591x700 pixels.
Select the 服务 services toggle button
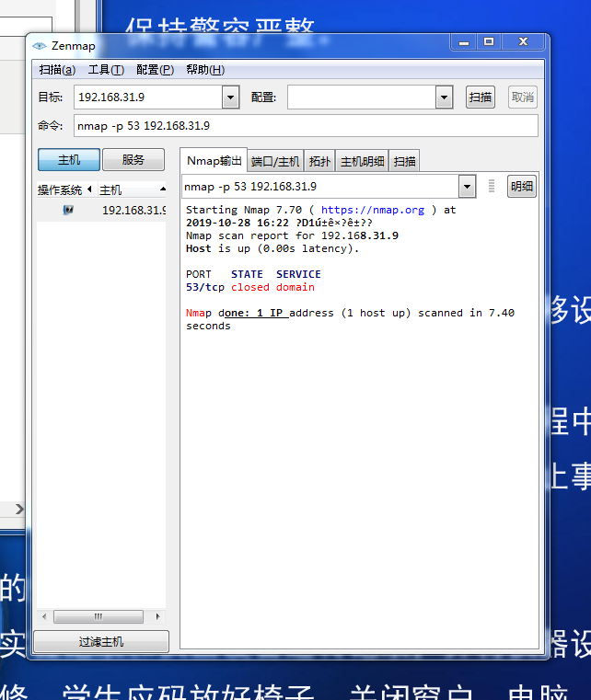(133, 160)
